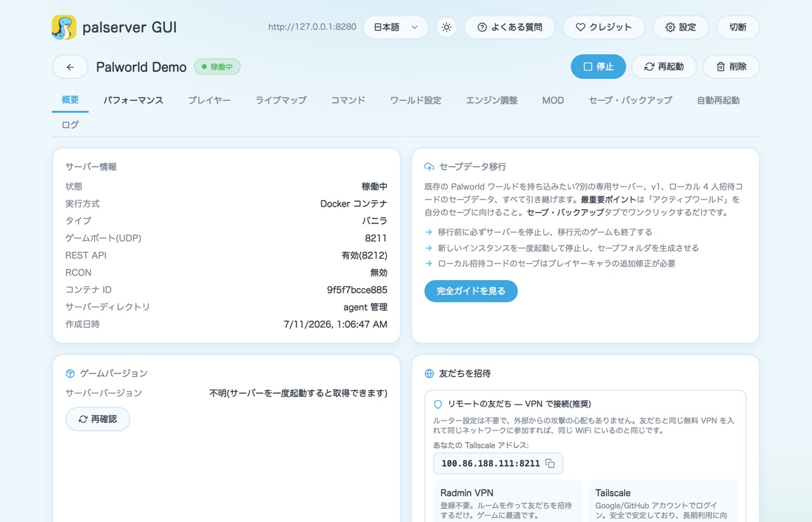
Task: Switch to the パフォーマンス tab
Action: (x=133, y=100)
